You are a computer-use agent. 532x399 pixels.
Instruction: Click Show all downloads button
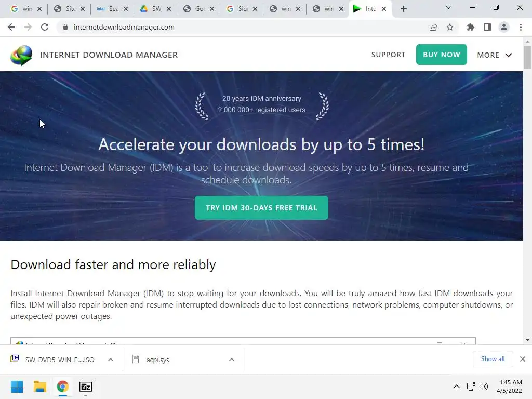(x=493, y=359)
